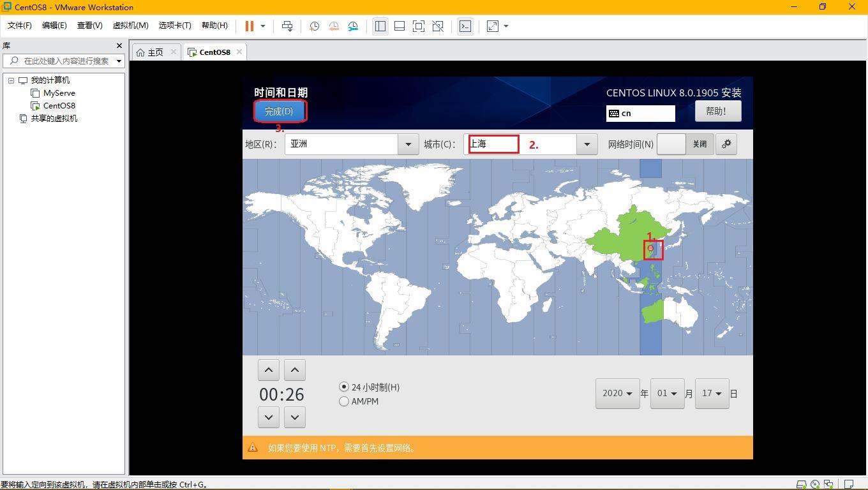868x490 pixels.
Task: Send Ctrl+Alt+Del to the virtual machine
Action: point(287,26)
